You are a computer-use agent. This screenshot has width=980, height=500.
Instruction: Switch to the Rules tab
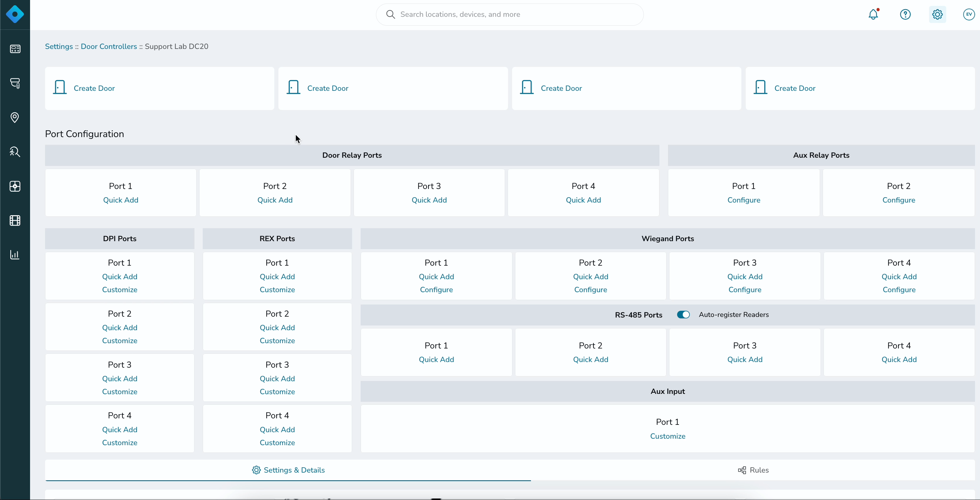[753, 470]
